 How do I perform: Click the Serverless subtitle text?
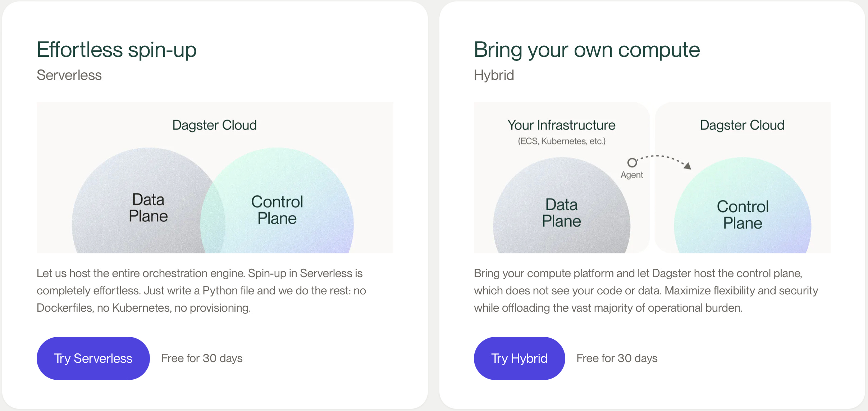[69, 75]
